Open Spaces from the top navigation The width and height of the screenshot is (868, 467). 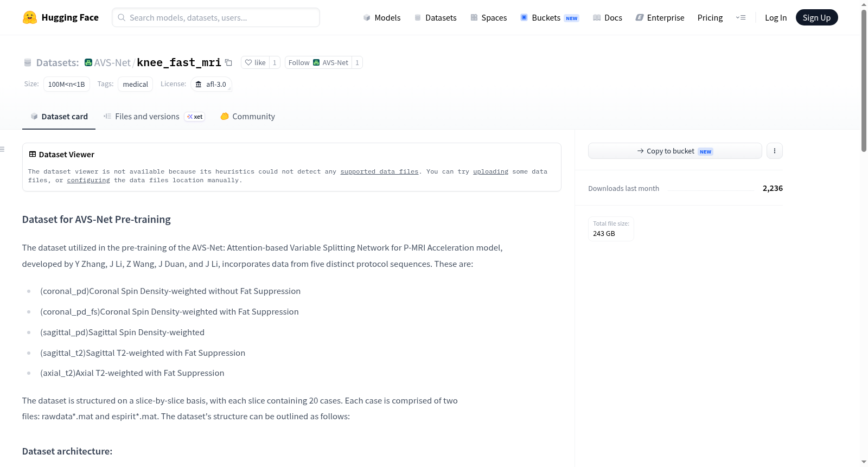489,17
